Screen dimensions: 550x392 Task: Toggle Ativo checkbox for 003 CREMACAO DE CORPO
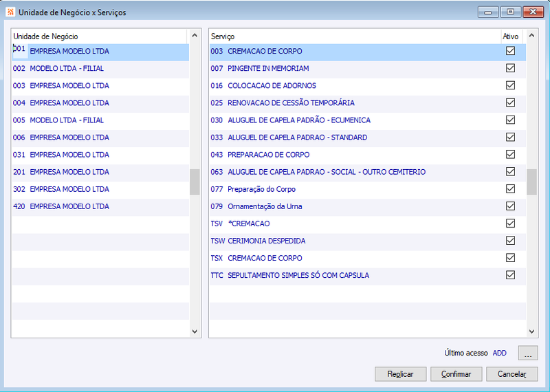tap(510, 51)
